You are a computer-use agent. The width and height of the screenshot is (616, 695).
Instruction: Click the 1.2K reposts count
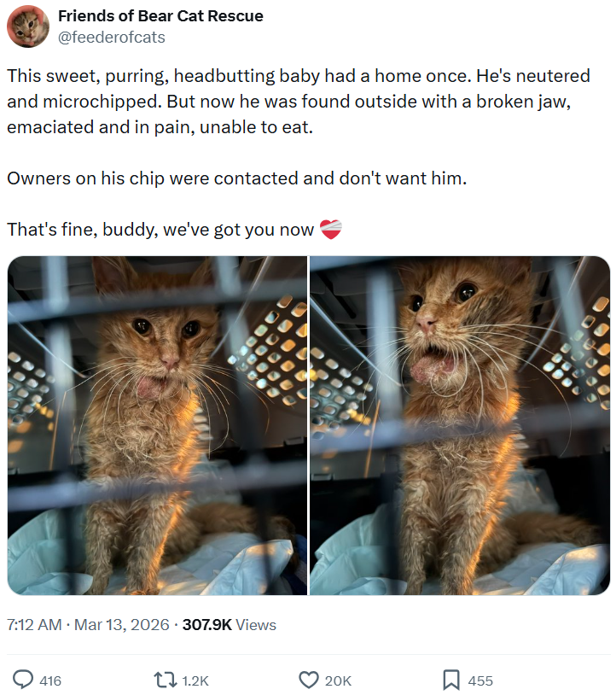(x=195, y=680)
